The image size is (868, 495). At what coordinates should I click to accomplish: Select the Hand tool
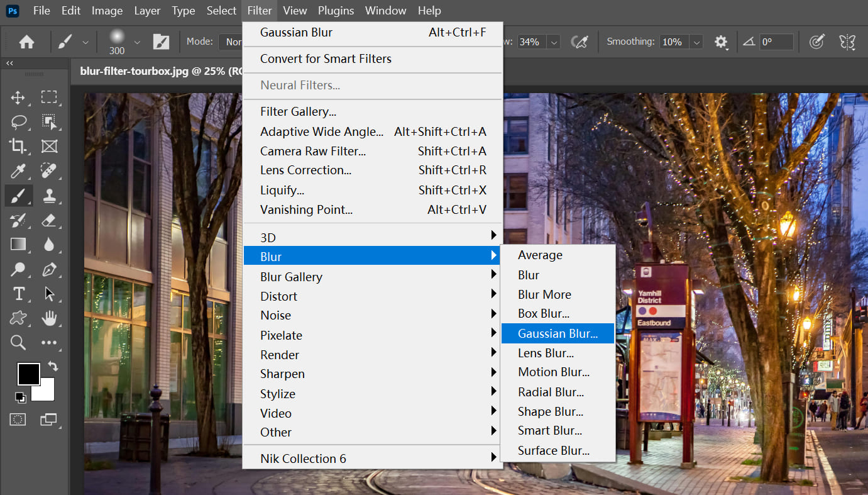coord(49,318)
